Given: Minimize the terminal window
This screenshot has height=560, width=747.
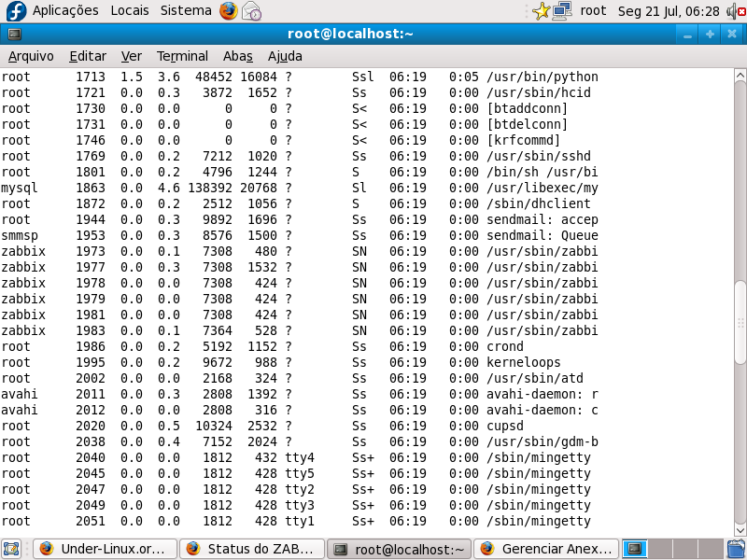Looking at the screenshot, I should point(687,35).
